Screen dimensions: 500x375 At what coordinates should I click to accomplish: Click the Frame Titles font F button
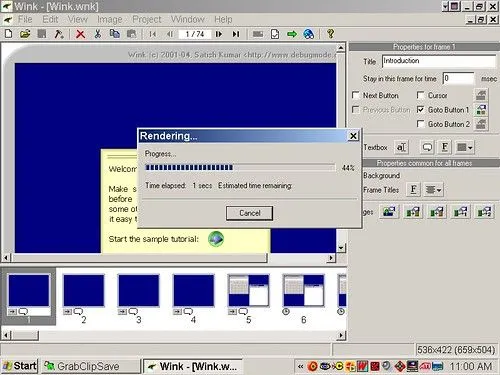(413, 190)
